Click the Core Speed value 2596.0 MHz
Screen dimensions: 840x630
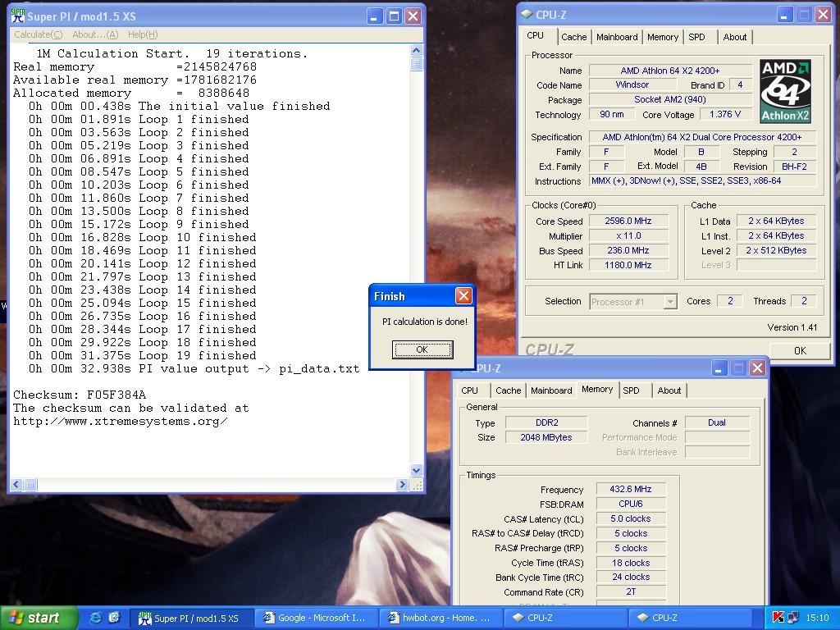(x=628, y=221)
